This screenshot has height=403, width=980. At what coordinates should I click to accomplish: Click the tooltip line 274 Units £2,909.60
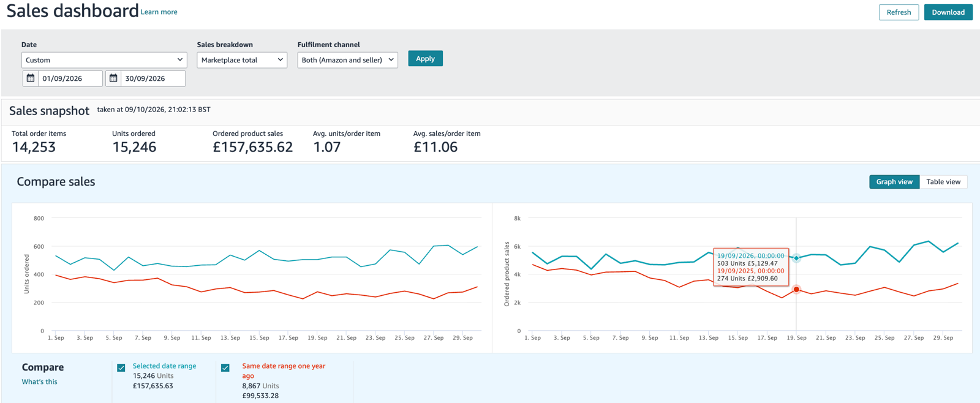(747, 279)
